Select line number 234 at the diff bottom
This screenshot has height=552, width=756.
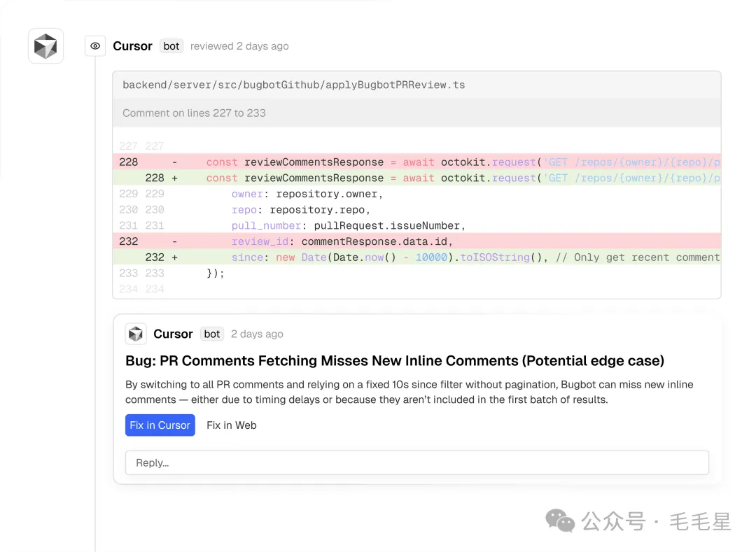coord(129,288)
